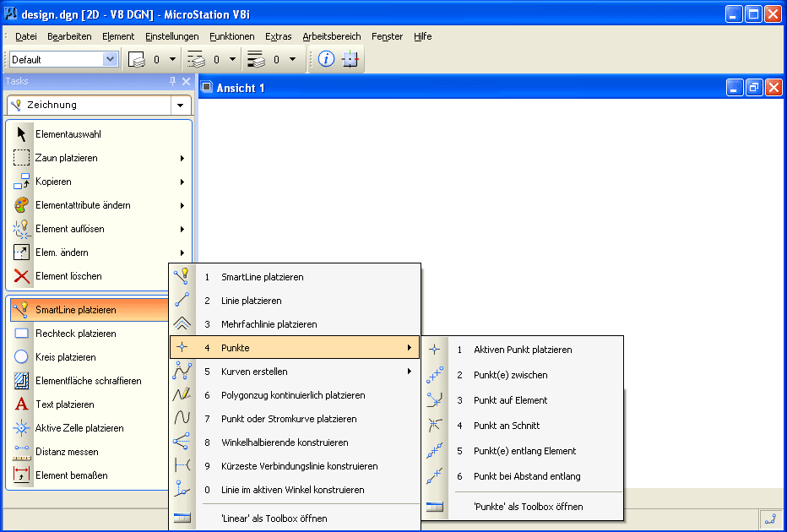The height and width of the screenshot is (532, 787).
Task: Select the Distanz messen tool icon
Action: [22, 452]
